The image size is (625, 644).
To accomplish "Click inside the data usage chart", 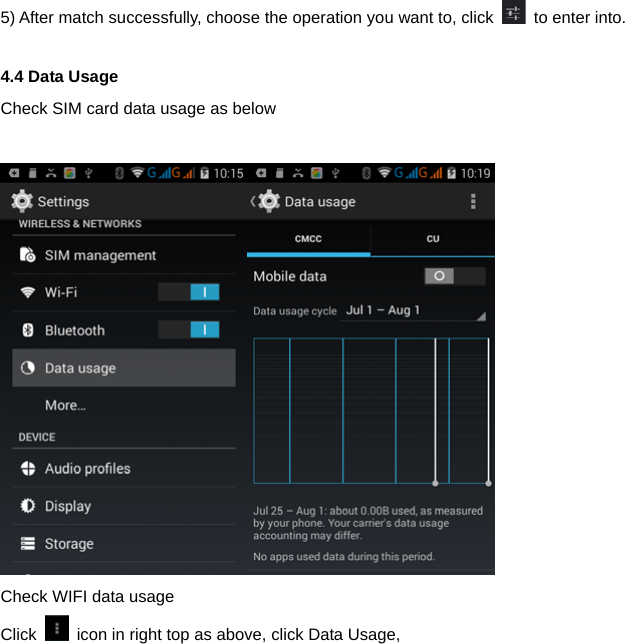I will click(371, 411).
